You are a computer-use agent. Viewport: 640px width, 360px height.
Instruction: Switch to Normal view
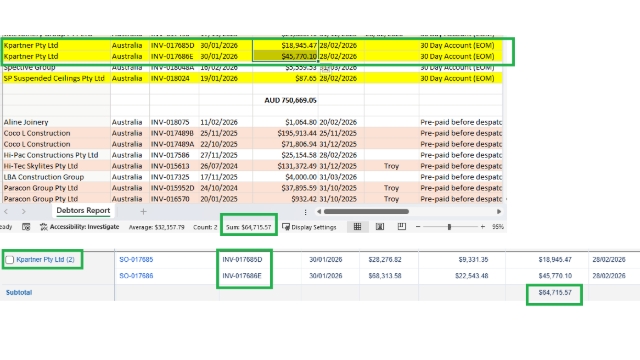[358, 227]
